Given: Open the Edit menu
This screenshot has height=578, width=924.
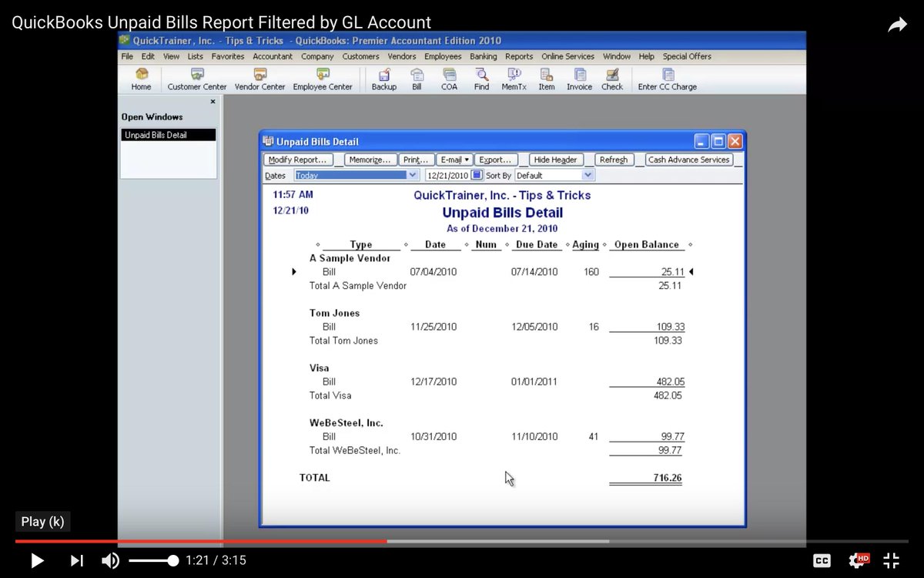Looking at the screenshot, I should tap(148, 56).
